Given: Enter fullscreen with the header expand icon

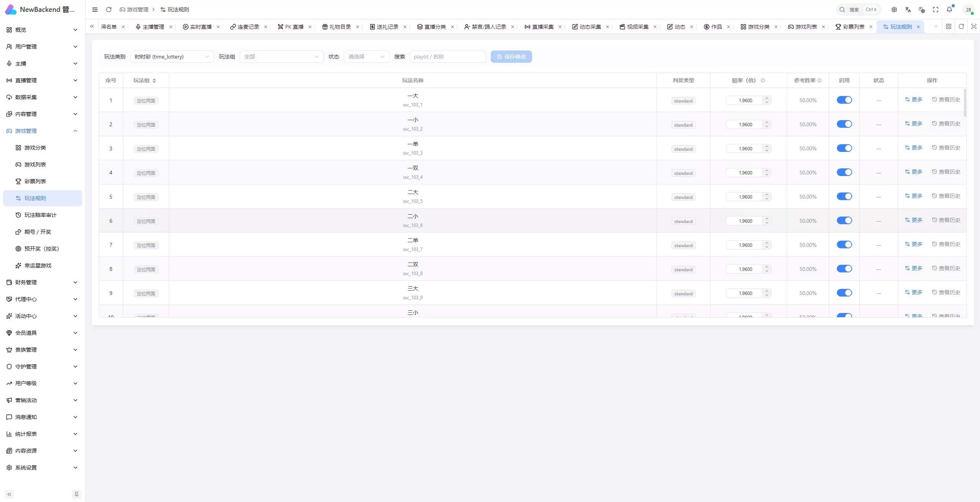Looking at the screenshot, I should (x=936, y=10).
